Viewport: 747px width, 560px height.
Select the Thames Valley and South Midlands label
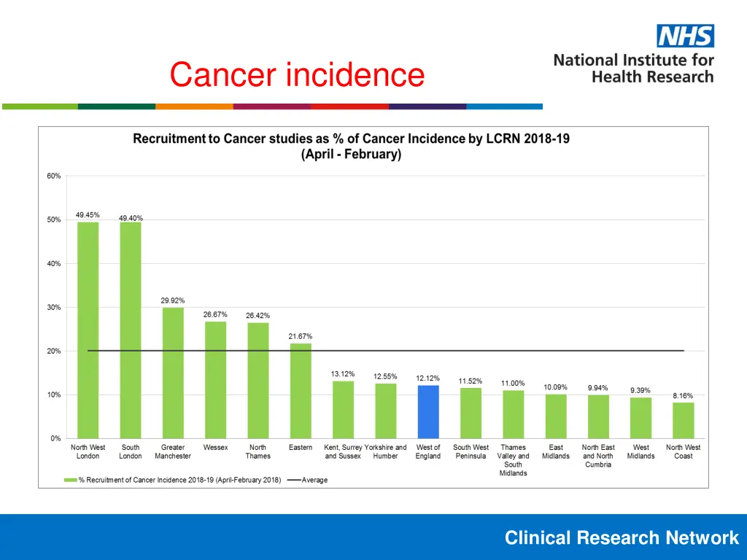pos(513,460)
